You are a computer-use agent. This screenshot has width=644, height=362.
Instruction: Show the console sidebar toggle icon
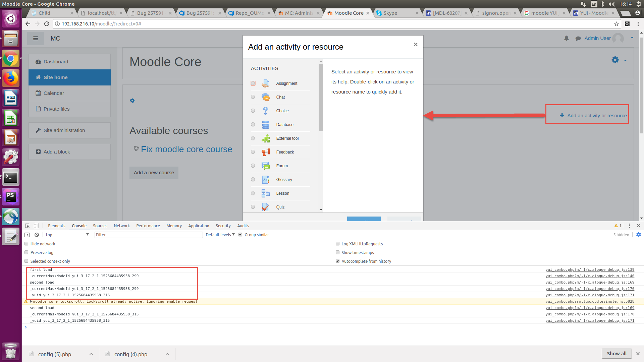27,235
